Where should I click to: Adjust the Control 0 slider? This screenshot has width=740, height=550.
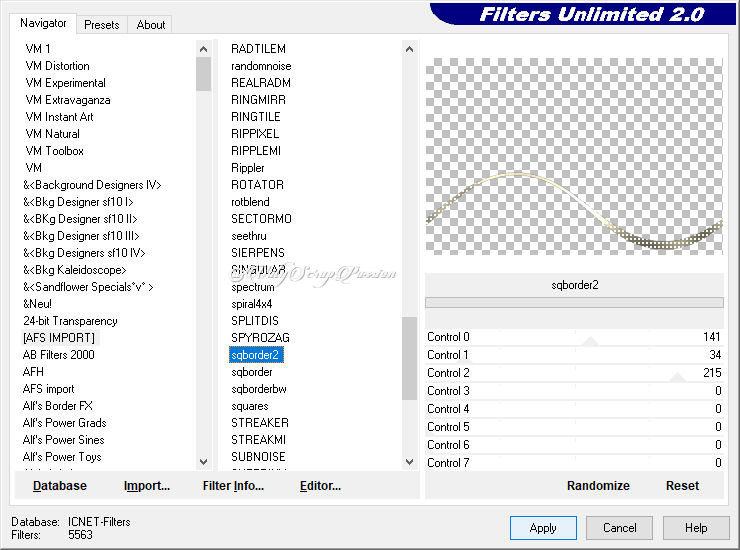coord(590,338)
